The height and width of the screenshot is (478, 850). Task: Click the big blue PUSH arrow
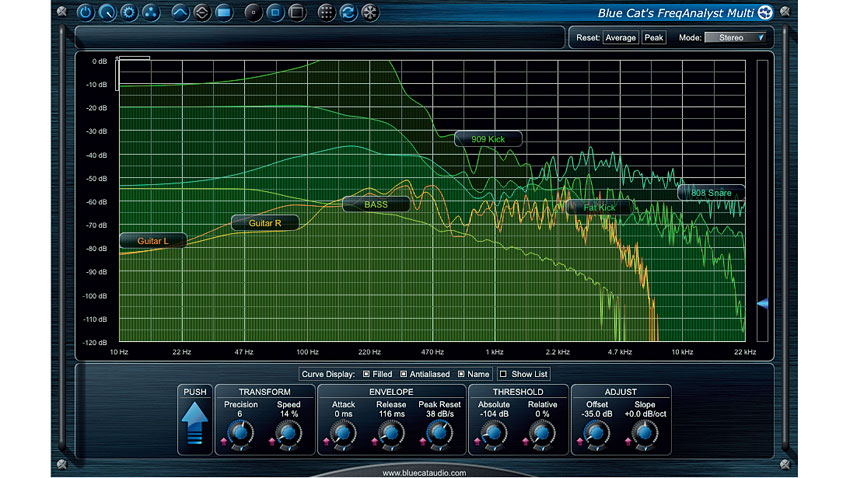(x=195, y=423)
